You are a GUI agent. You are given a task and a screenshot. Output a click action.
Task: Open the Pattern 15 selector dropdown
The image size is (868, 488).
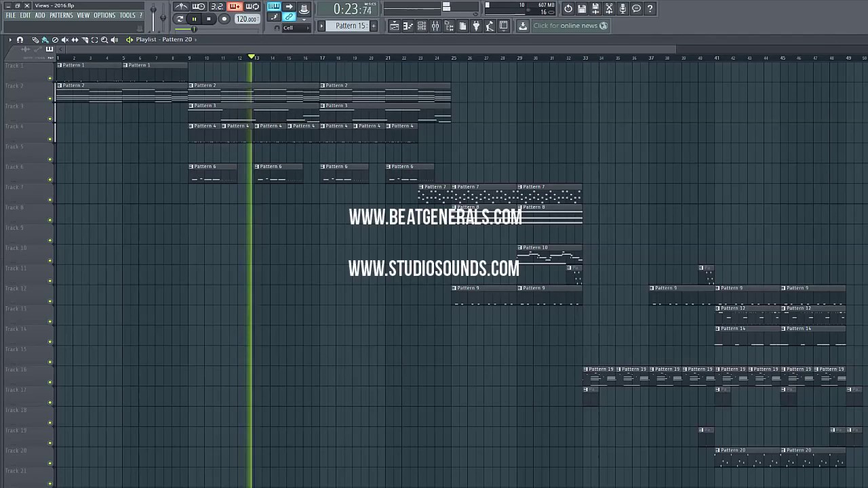click(347, 26)
